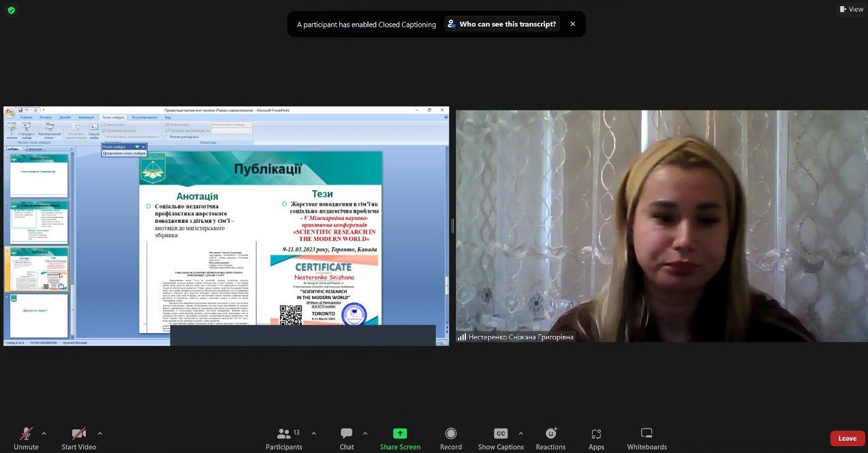Start recording with the Record icon
This screenshot has width=868, height=453.
450,434
